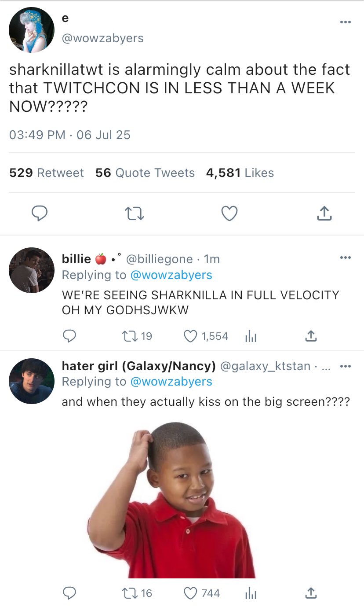Reply to billie's comment
Image resolution: width=364 pixels, height=607 pixels.
point(69,337)
